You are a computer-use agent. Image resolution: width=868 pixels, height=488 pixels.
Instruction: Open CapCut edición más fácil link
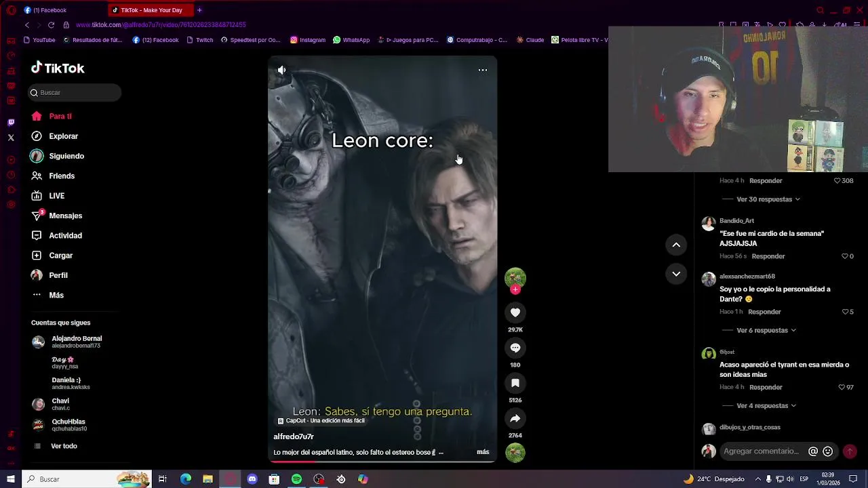coord(321,421)
